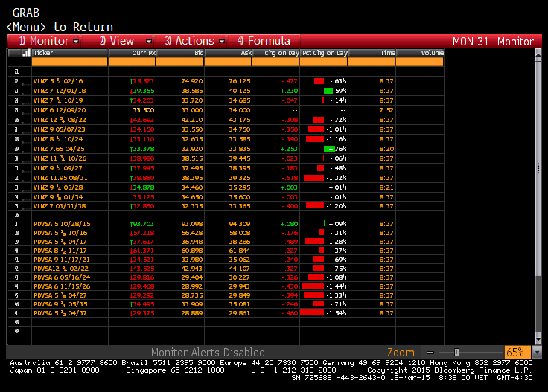Sort by Chg on Day column header
The width and height of the screenshot is (548, 392).
(275, 53)
